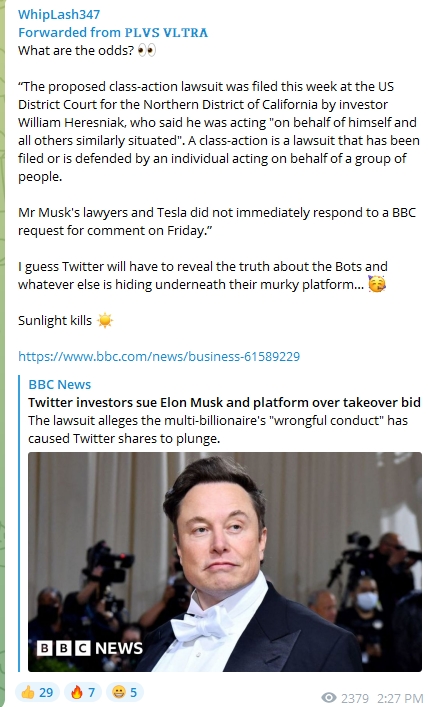Click the fire reaction emoji
This screenshot has height=707, width=429.
tap(77, 692)
